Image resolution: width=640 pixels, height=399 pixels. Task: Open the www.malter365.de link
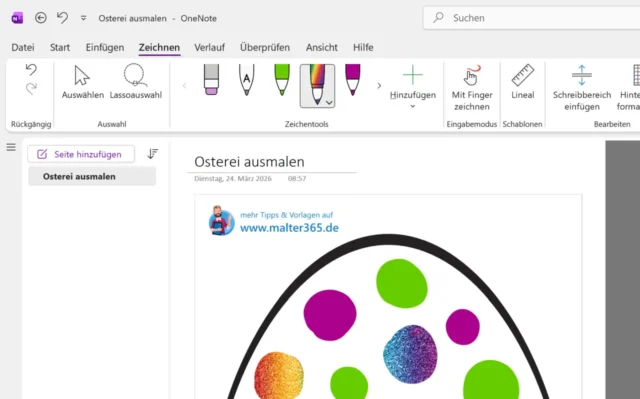(x=289, y=228)
